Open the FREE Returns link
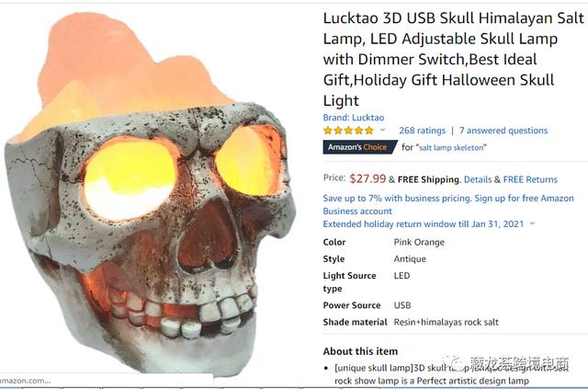Screen dimensions: 588x389 click(x=530, y=179)
